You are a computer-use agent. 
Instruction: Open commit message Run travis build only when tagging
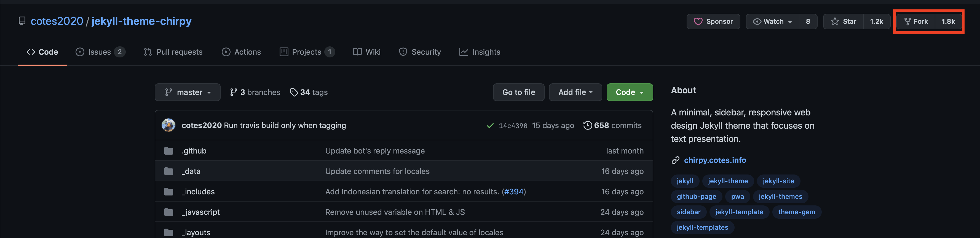(x=285, y=125)
